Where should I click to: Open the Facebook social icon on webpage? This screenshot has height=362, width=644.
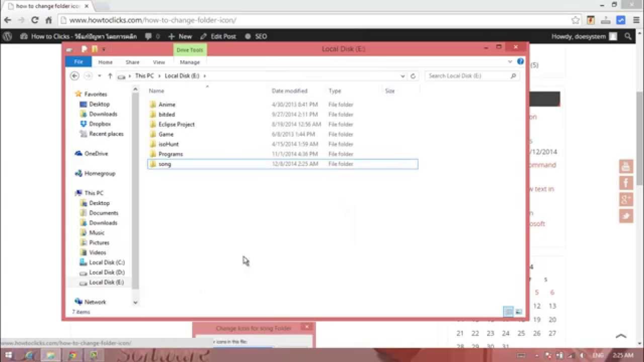coord(626,183)
